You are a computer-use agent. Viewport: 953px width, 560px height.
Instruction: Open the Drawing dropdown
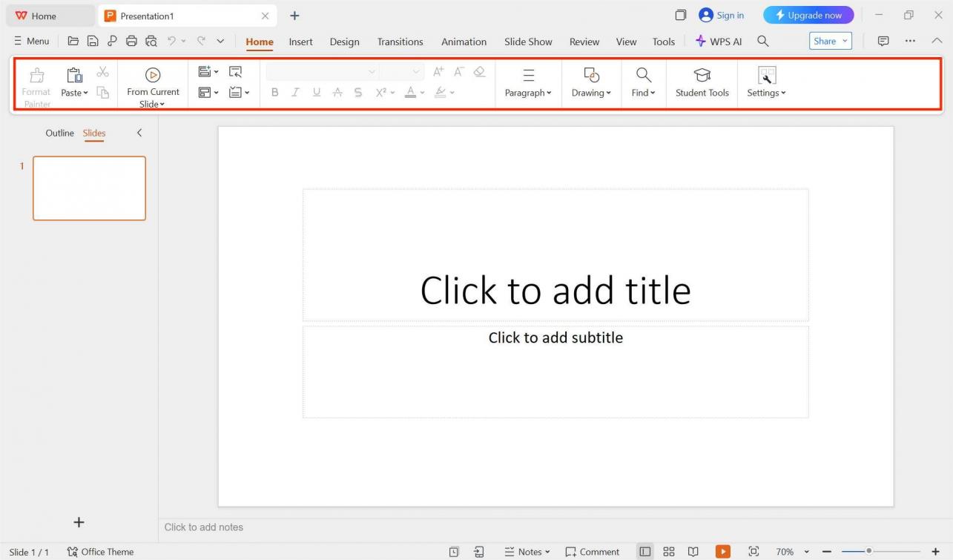point(591,93)
